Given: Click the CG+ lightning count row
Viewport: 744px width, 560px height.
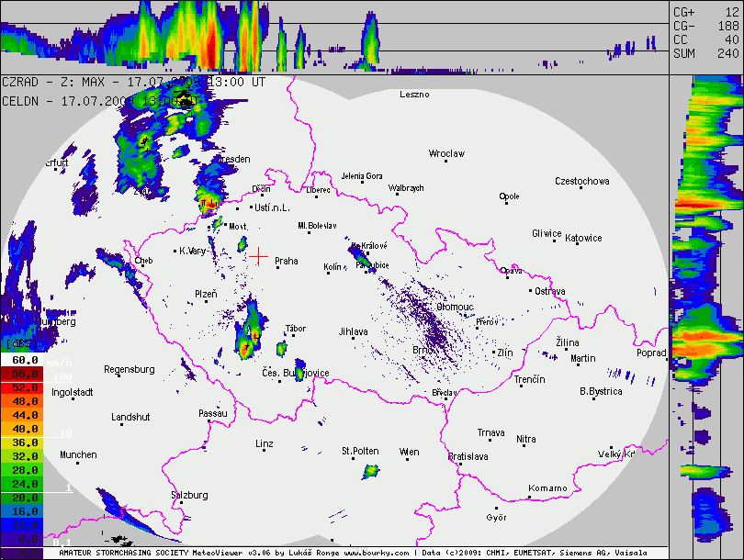Looking at the screenshot, I should (x=705, y=12).
